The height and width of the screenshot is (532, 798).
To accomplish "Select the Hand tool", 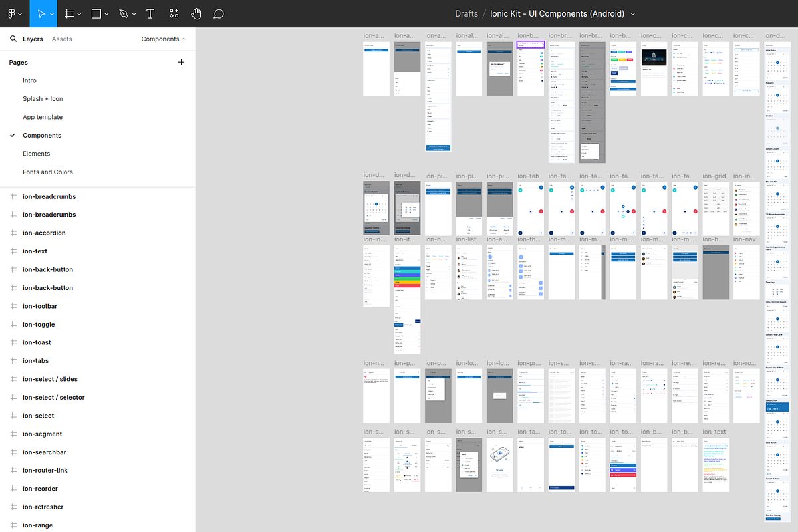I will [x=196, y=13].
